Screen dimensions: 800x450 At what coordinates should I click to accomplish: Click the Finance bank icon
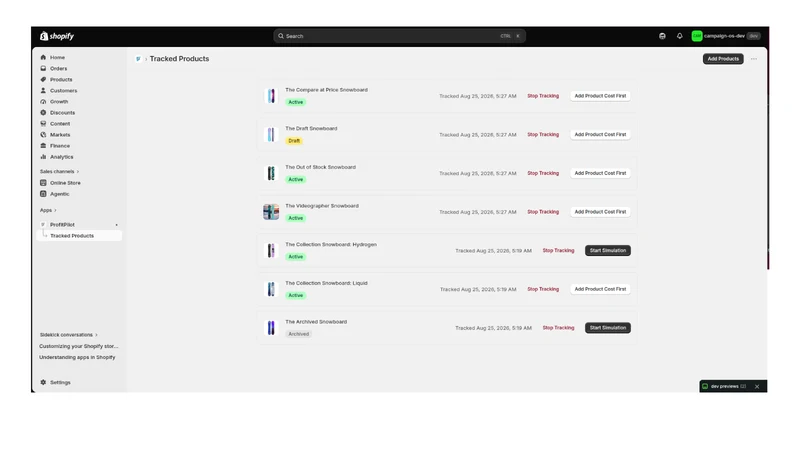(x=43, y=146)
